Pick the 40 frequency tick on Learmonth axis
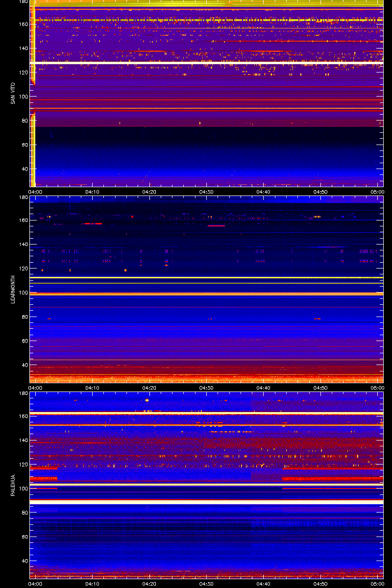The height and width of the screenshot is (588, 392). click(25, 365)
